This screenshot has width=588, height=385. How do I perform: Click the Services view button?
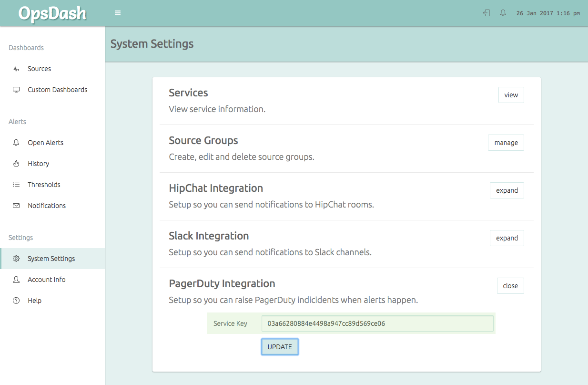(x=511, y=95)
